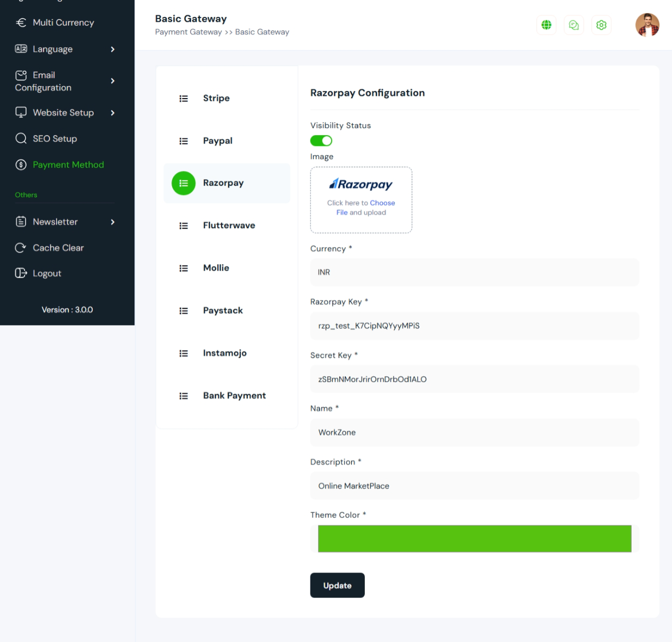The height and width of the screenshot is (642, 672).
Task: Click the globe icon in header
Action: pyautogui.click(x=546, y=25)
